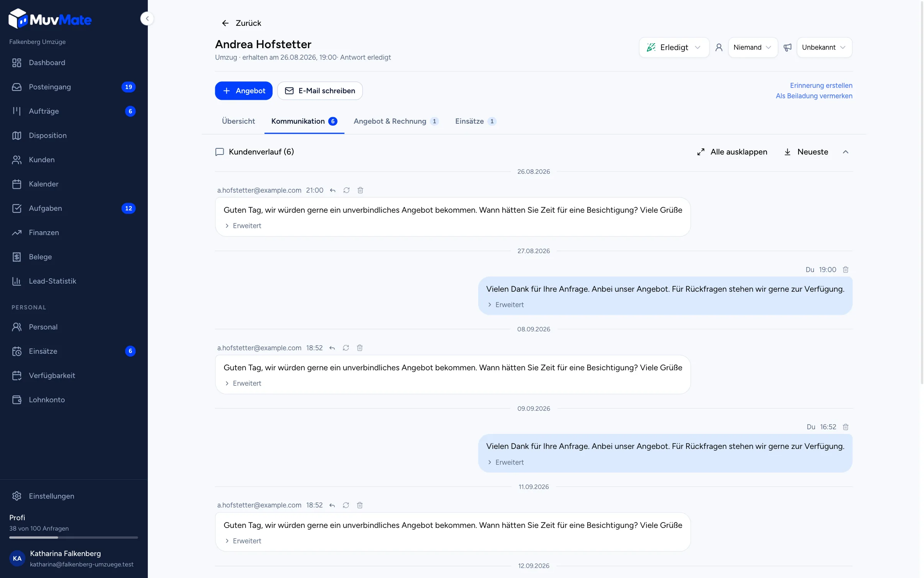Open Lead-Statistik chart page
The height and width of the screenshot is (578, 924).
pos(74,281)
